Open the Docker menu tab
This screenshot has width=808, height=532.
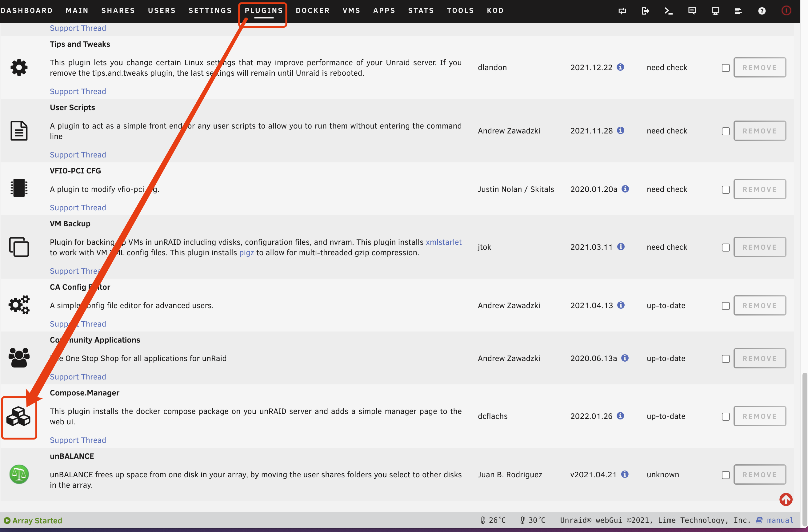coord(312,10)
